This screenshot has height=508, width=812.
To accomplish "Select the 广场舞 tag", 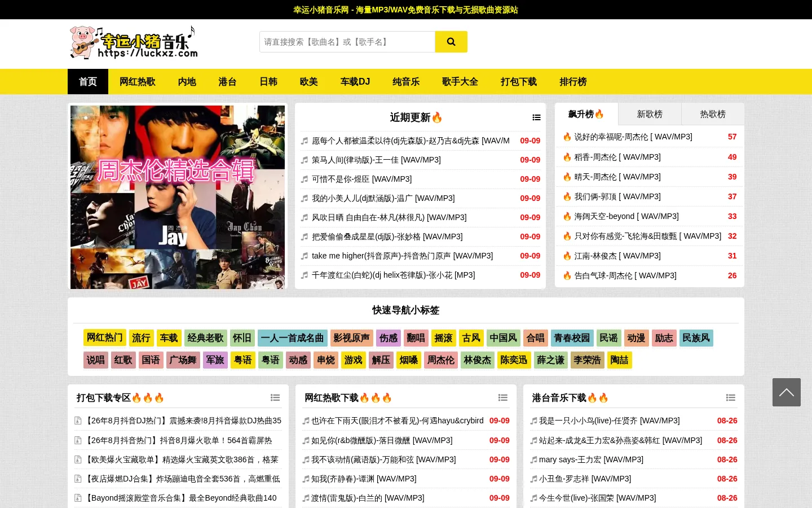I will click(x=183, y=360).
